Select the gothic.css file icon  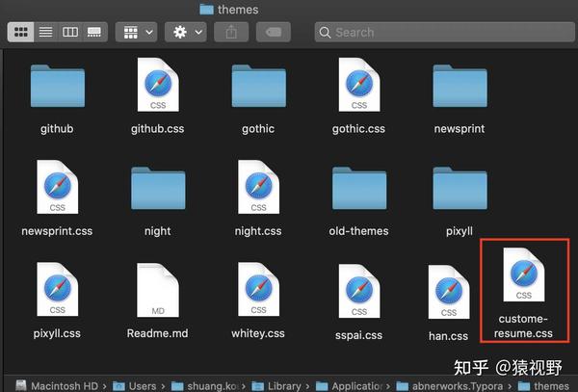tap(359, 85)
